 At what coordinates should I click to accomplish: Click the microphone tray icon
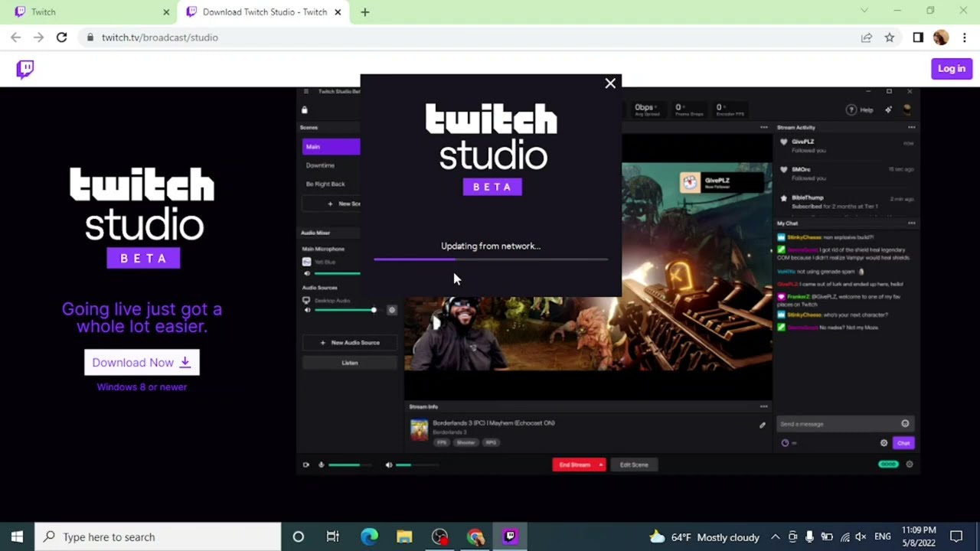click(809, 537)
